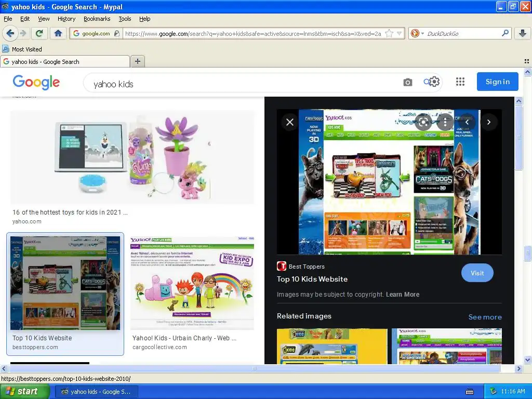Go back to the previous page
This screenshot has height=399, width=532.
pyautogui.click(x=10, y=33)
